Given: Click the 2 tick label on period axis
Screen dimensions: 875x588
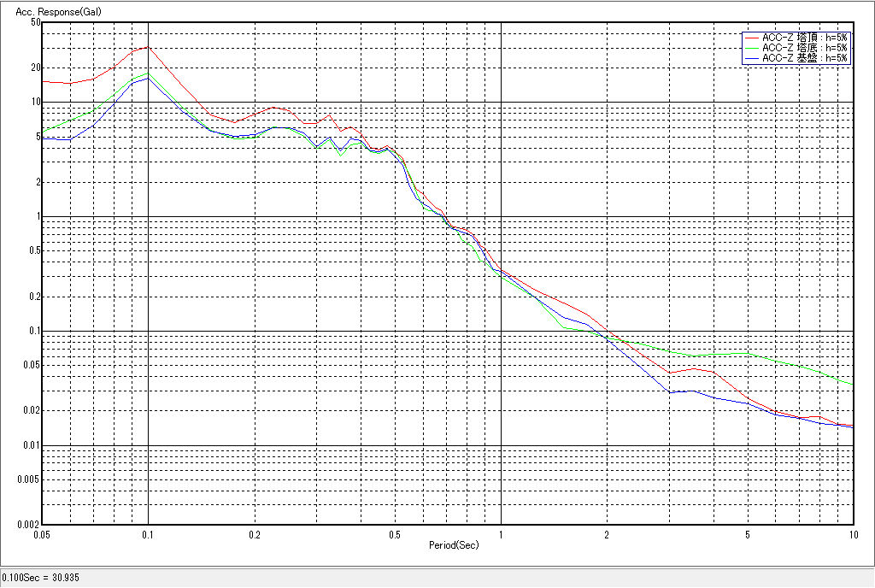Looking at the screenshot, I should click(607, 535).
